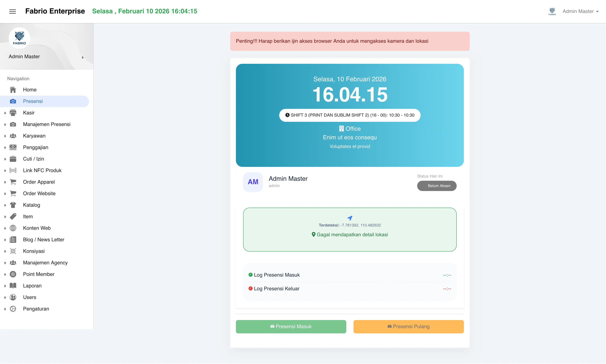606x364 pixels.
Task: Click the Pengaturan gear icon
Action: tap(13, 309)
